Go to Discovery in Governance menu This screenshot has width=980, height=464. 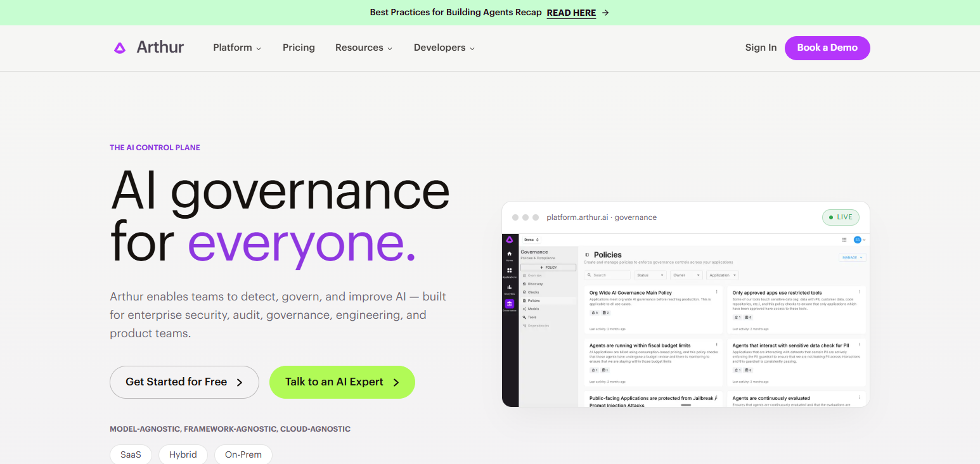click(x=548, y=284)
